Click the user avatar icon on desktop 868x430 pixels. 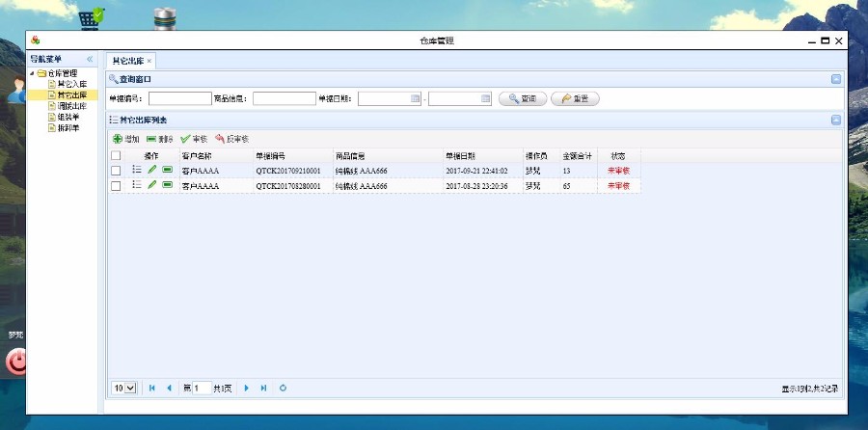pyautogui.click(x=16, y=91)
